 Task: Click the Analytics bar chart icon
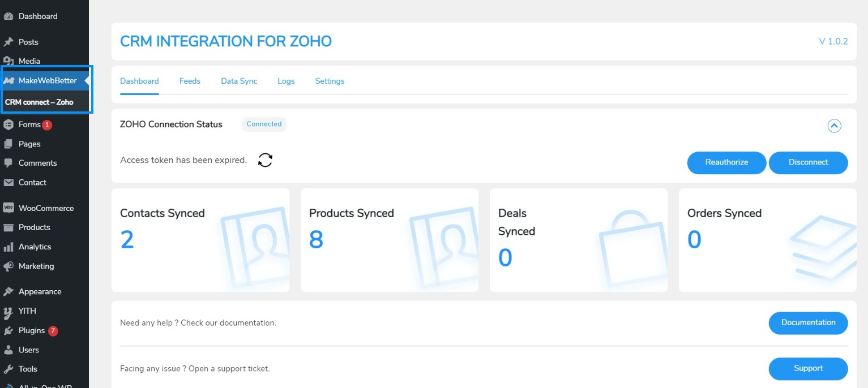coord(8,247)
